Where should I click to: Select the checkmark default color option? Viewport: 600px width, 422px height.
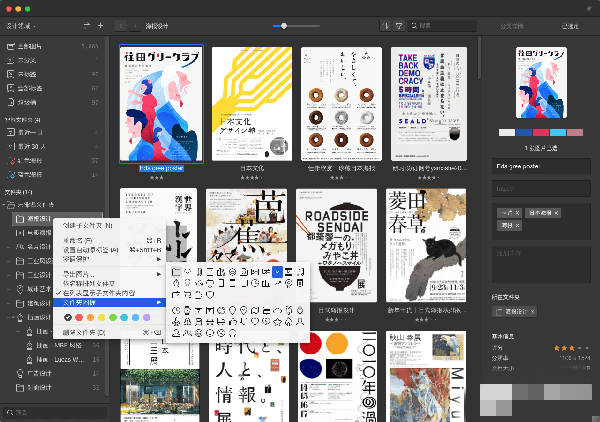(66, 317)
